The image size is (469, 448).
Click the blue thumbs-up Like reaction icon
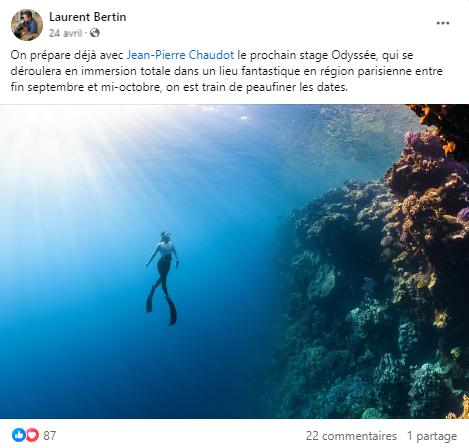[x=18, y=435]
